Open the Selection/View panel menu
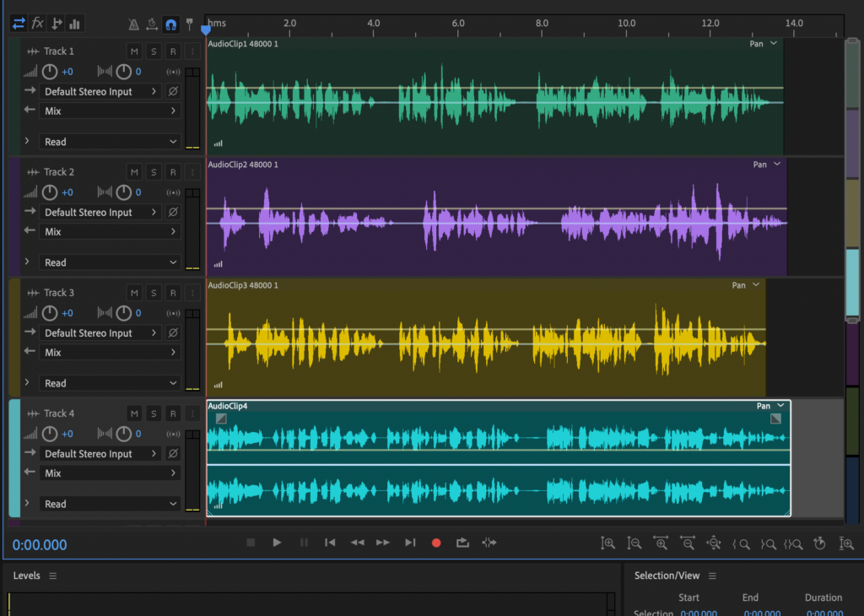The image size is (864, 616). 712,575
